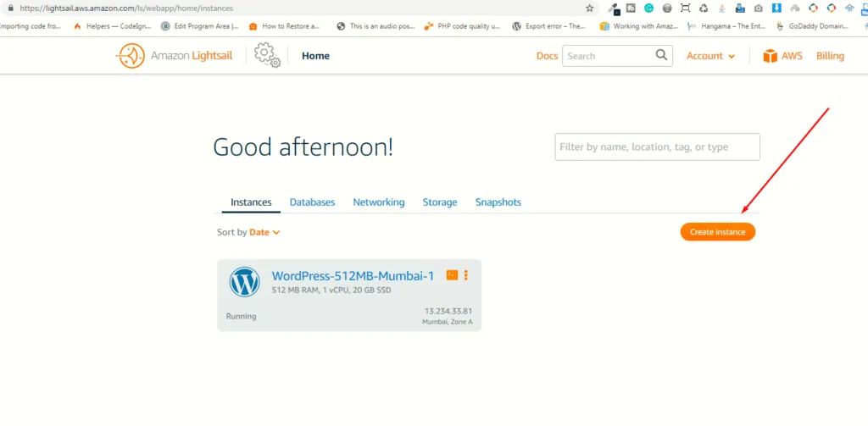
Task: Click the search magnifier icon
Action: [x=662, y=56]
